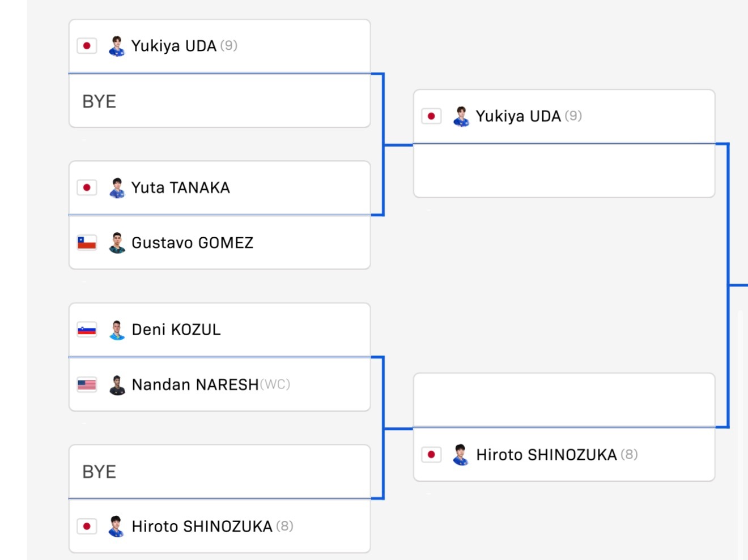Click USA flag next to Nandan NARESH
This screenshot has height=560, width=748.
click(87, 385)
